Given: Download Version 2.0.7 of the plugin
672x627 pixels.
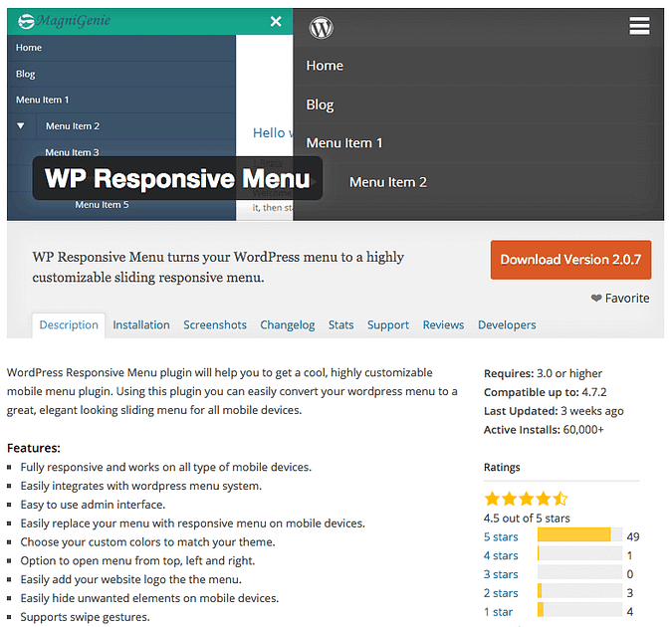Looking at the screenshot, I should [570, 260].
